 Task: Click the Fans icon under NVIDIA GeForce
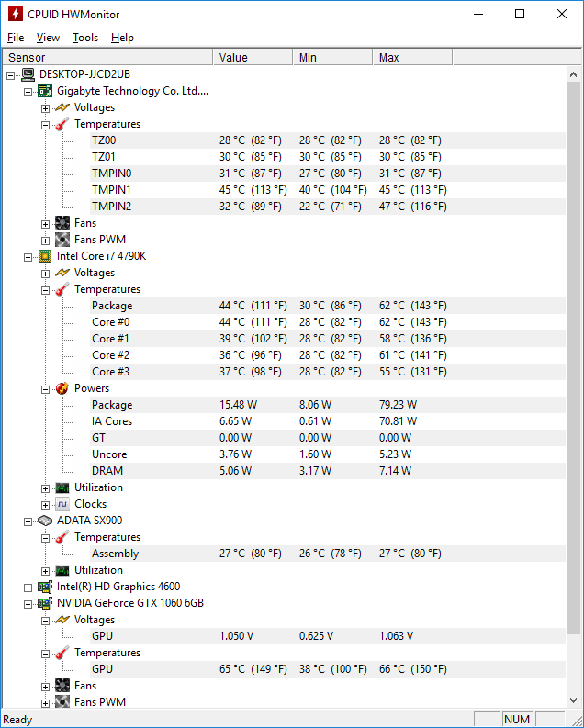(62, 686)
